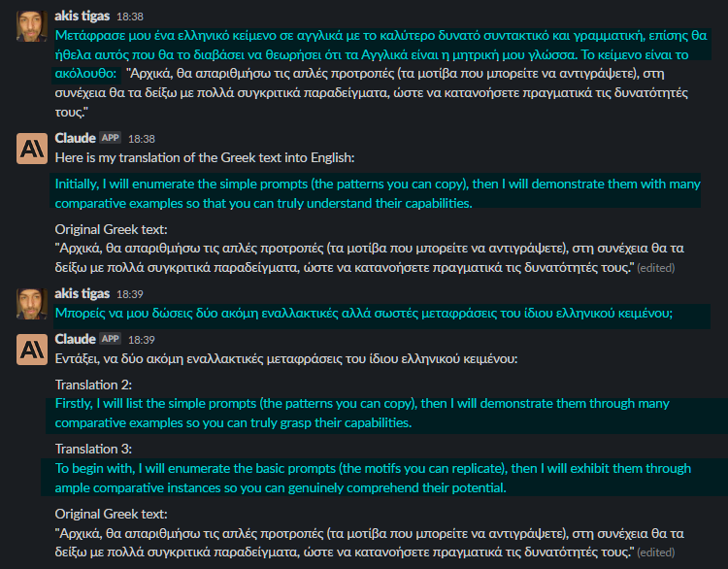The image size is (728, 569).
Task: Open Claude's profile from the 18:38 username
Action: (75, 138)
